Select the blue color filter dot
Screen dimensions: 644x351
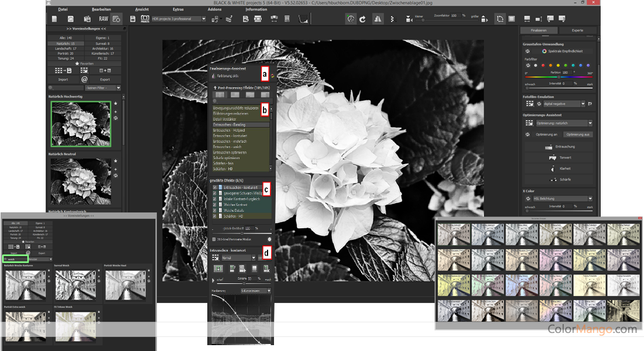coord(580,66)
